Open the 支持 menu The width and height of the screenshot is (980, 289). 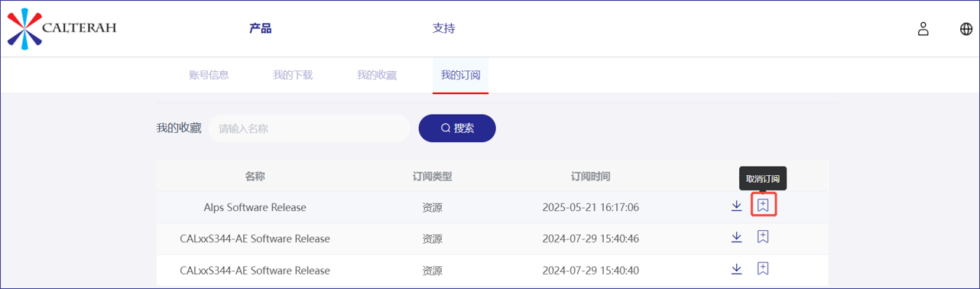444,29
